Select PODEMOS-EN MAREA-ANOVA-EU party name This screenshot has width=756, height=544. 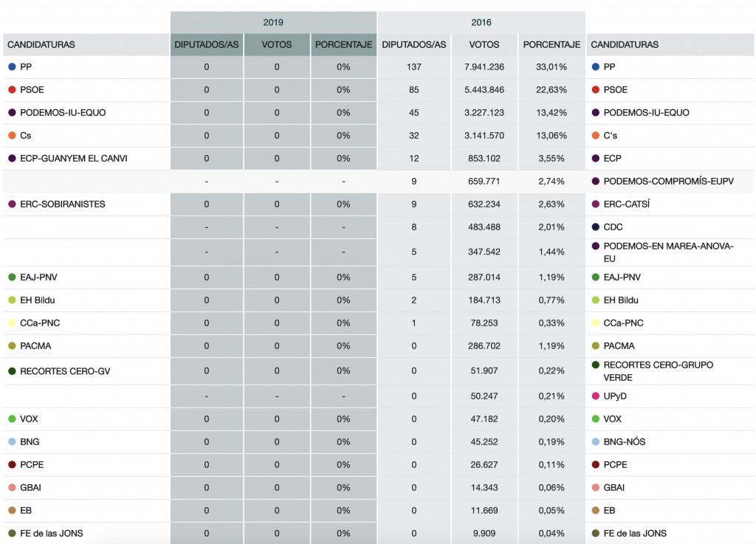point(669,252)
